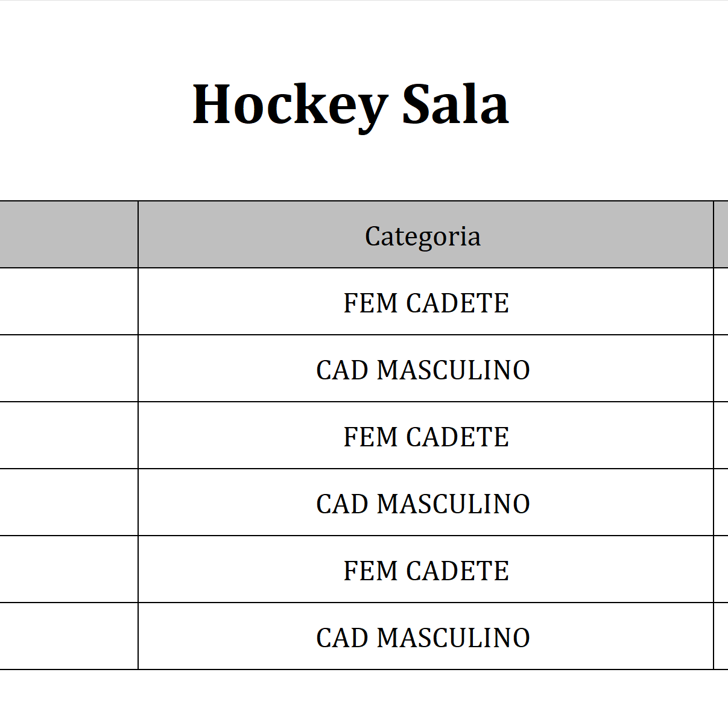Click empty cell left of first FEM CADETE

(x=68, y=302)
